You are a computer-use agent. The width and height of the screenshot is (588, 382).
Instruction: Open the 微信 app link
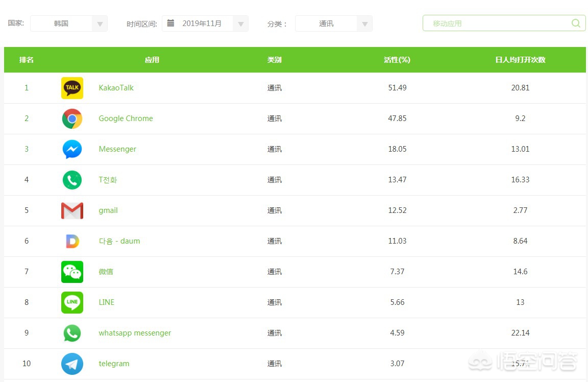106,272
